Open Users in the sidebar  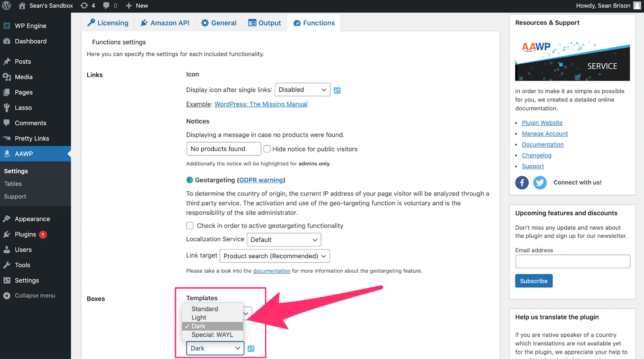click(35, 249)
